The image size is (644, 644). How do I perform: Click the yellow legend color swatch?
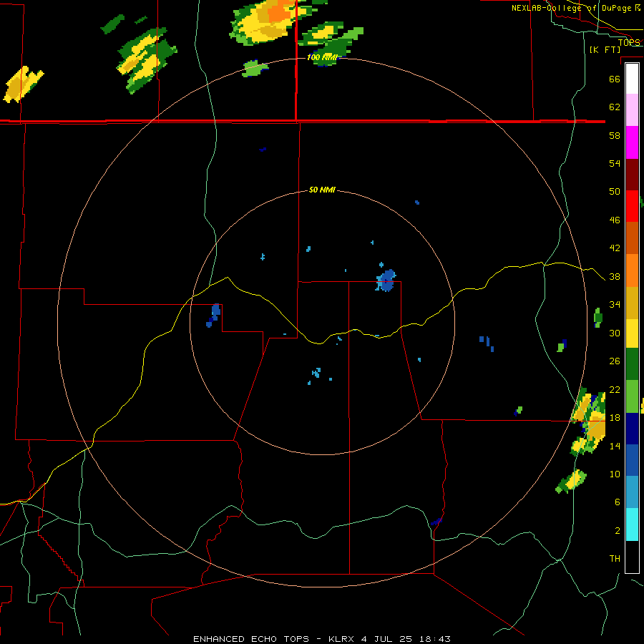coord(632,333)
